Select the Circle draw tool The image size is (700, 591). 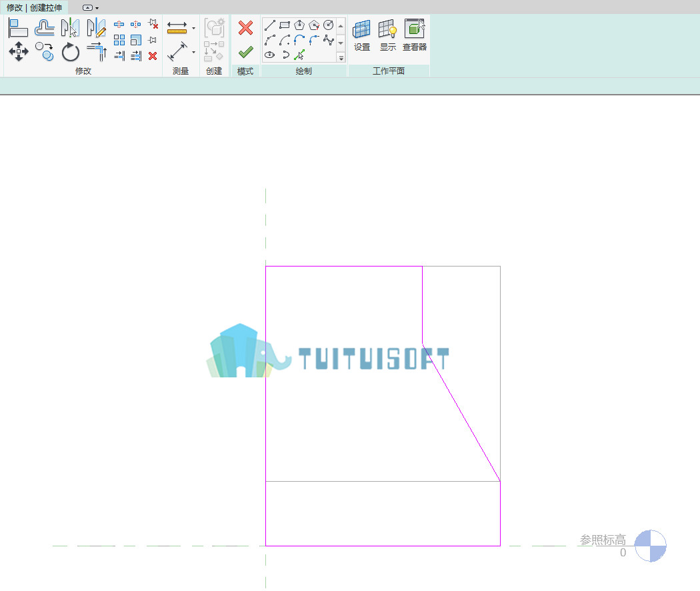click(329, 25)
